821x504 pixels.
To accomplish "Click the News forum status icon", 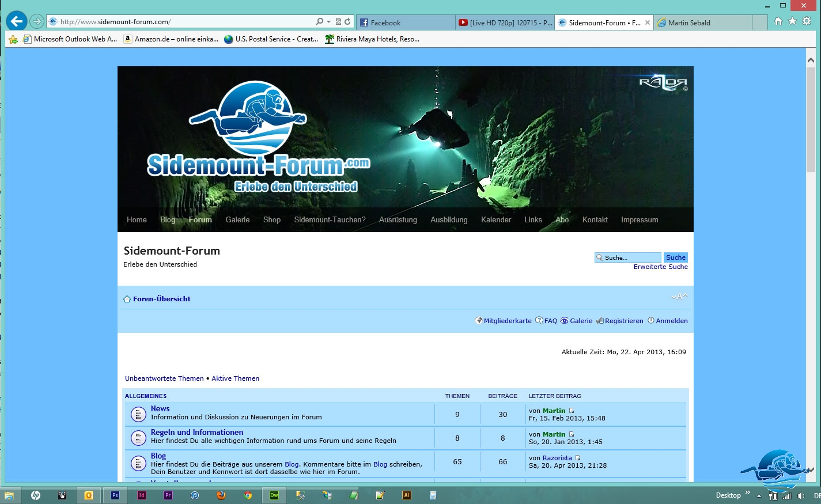I will 138,414.
